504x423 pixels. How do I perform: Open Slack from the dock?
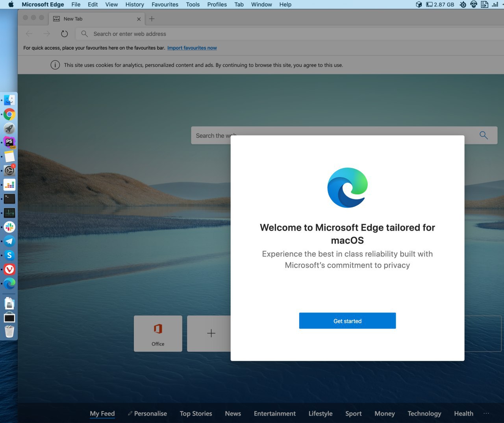click(9, 227)
